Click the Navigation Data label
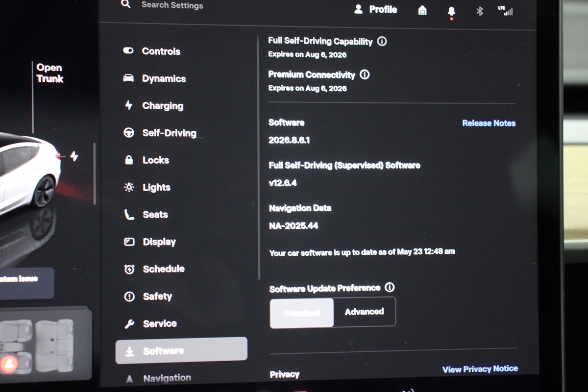Viewport: 588px width, 392px height. pos(300,208)
